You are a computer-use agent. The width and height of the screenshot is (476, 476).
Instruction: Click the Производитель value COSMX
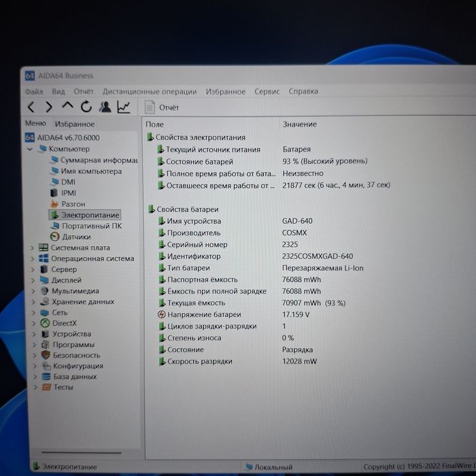coord(294,233)
